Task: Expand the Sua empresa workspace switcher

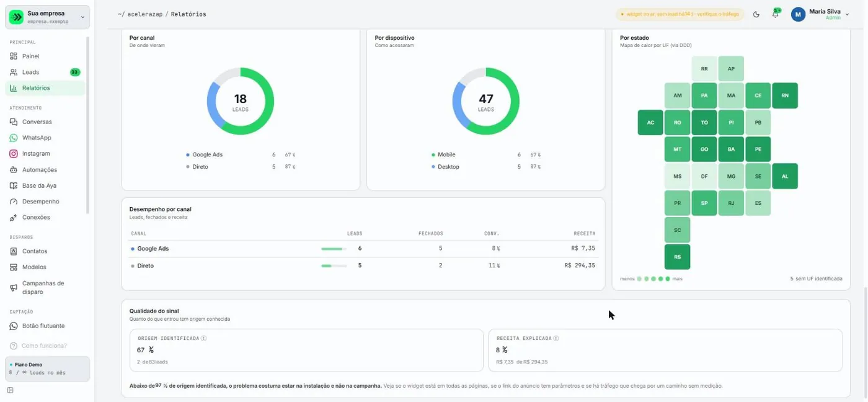Action: point(48,17)
